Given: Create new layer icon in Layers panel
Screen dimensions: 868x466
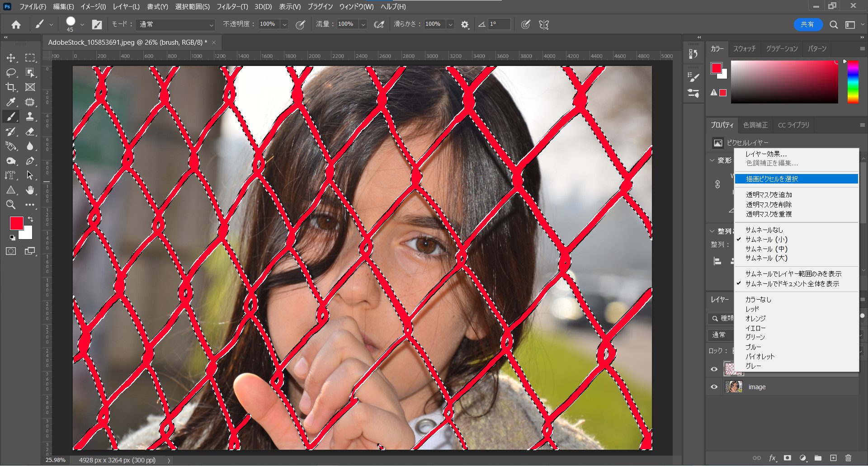Looking at the screenshot, I should pyautogui.click(x=833, y=458).
